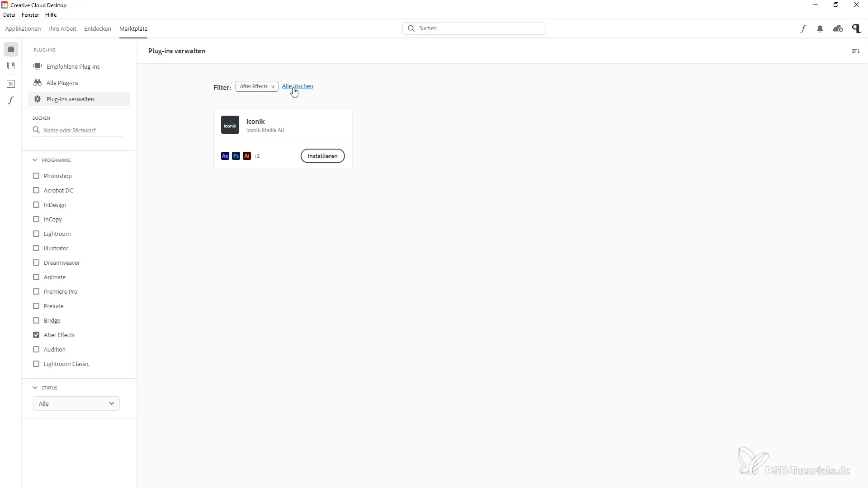Switch to the Ihre Arbeit tab
Image resolution: width=868 pixels, height=488 pixels.
coord(62,28)
